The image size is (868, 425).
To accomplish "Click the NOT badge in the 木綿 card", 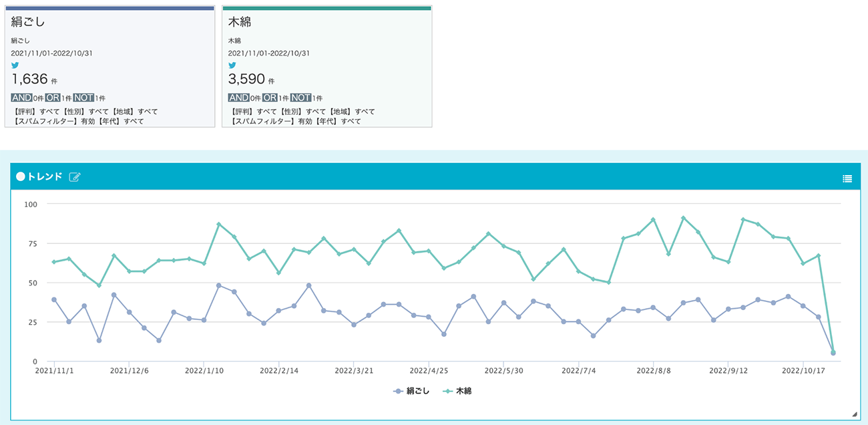I will pyautogui.click(x=300, y=98).
